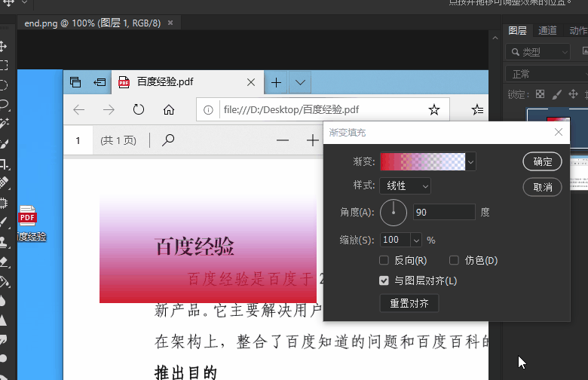Close the 渐变填充 dialog

pos(559,132)
